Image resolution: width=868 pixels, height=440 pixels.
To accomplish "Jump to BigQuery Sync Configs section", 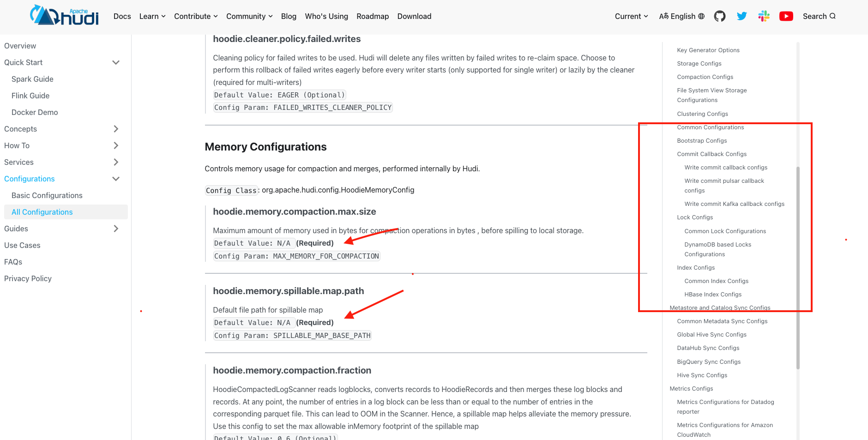I will click(x=709, y=362).
